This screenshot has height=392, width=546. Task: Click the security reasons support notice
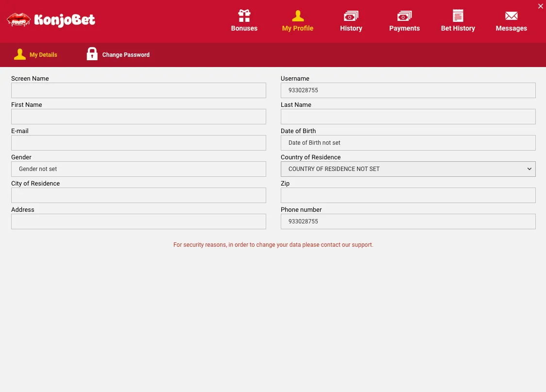(x=273, y=245)
